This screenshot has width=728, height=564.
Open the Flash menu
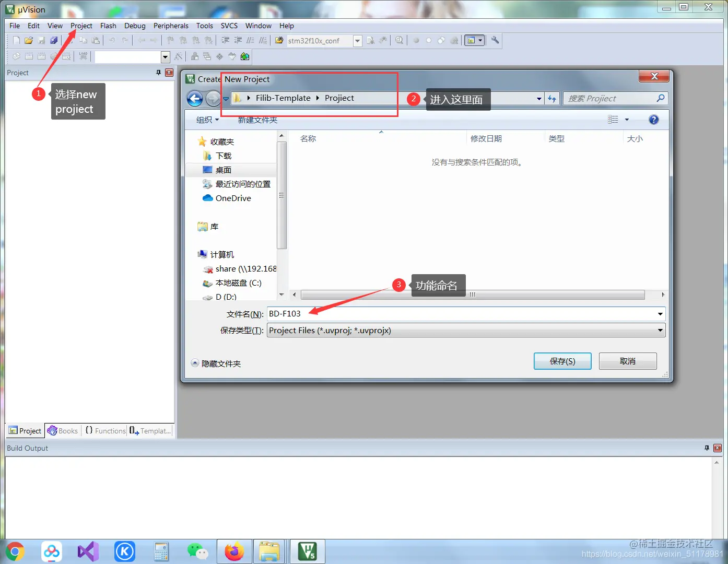point(108,26)
